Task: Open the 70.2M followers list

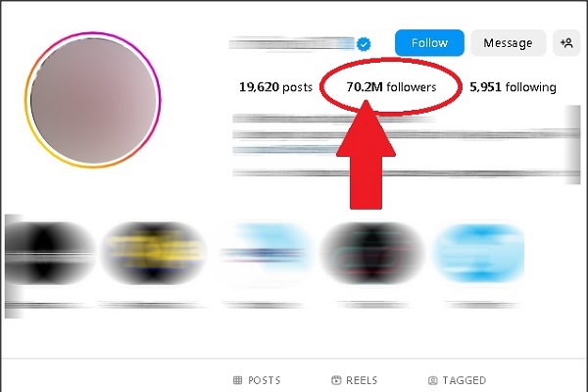Action: click(x=391, y=87)
